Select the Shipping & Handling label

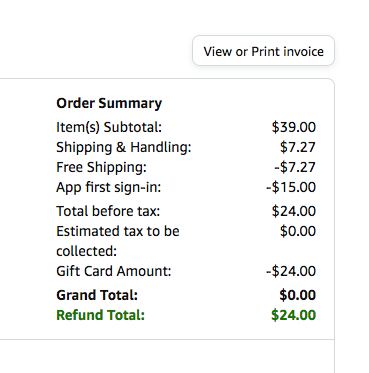pyautogui.click(x=124, y=147)
